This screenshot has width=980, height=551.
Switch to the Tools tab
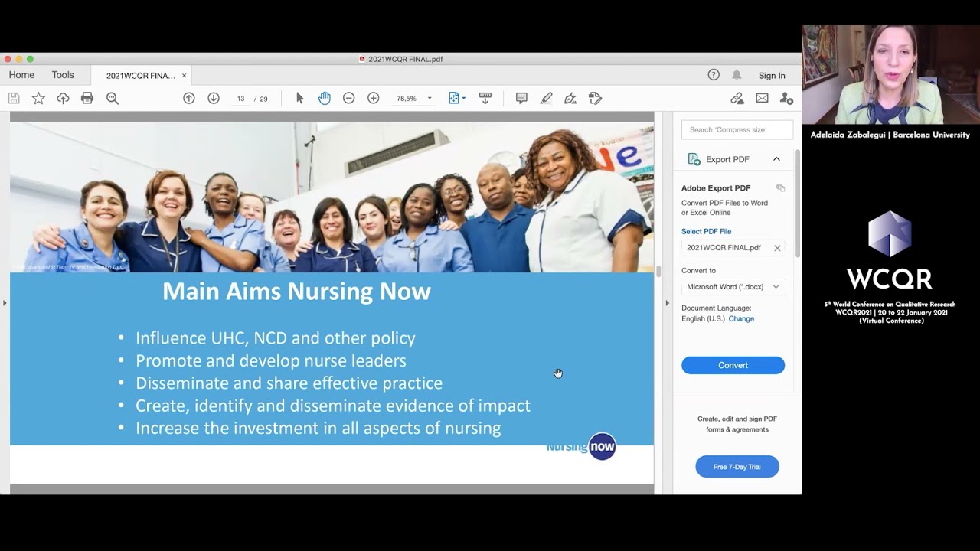tap(63, 75)
